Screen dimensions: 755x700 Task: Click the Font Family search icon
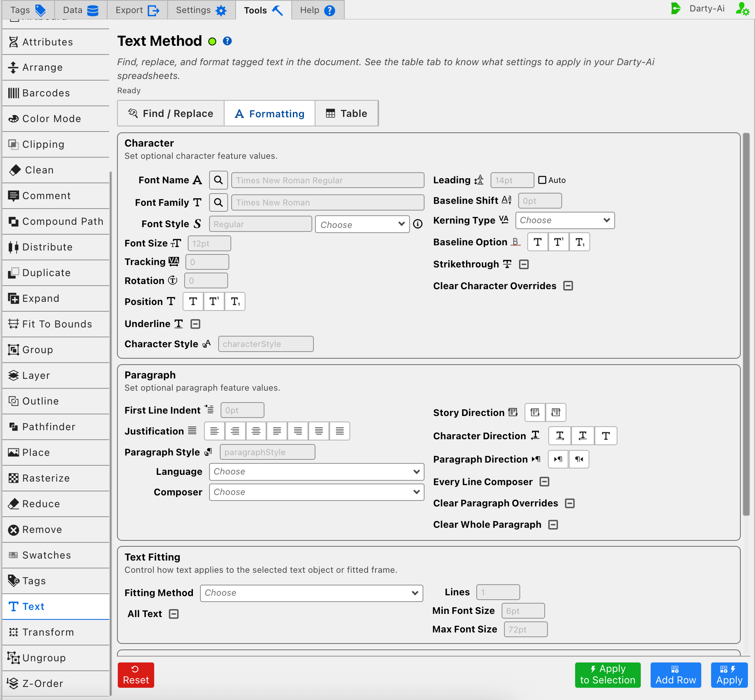tap(218, 202)
